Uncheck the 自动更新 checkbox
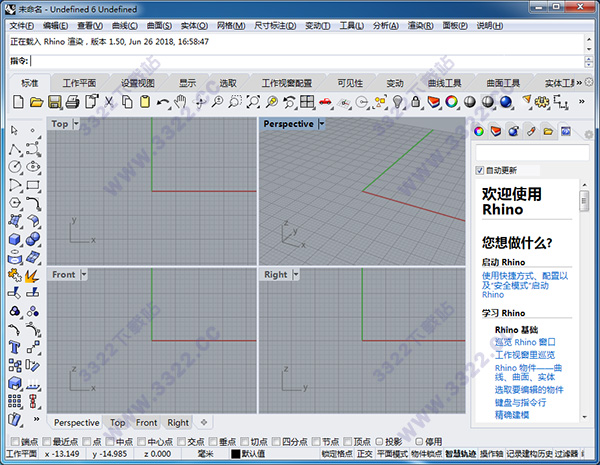This screenshot has width=600, height=465. [480, 170]
